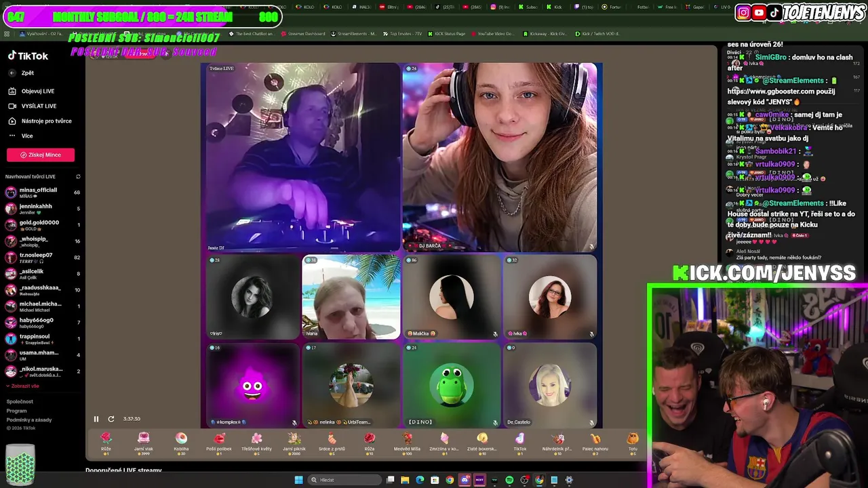This screenshot has height=488, width=868.
Task: Send the Jarní piknik gift
Action: [x=294, y=443]
